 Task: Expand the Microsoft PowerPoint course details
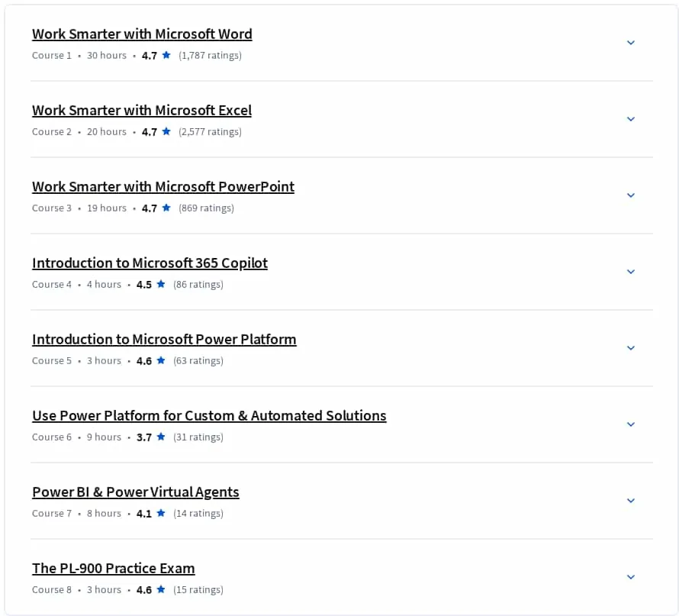pyautogui.click(x=630, y=195)
